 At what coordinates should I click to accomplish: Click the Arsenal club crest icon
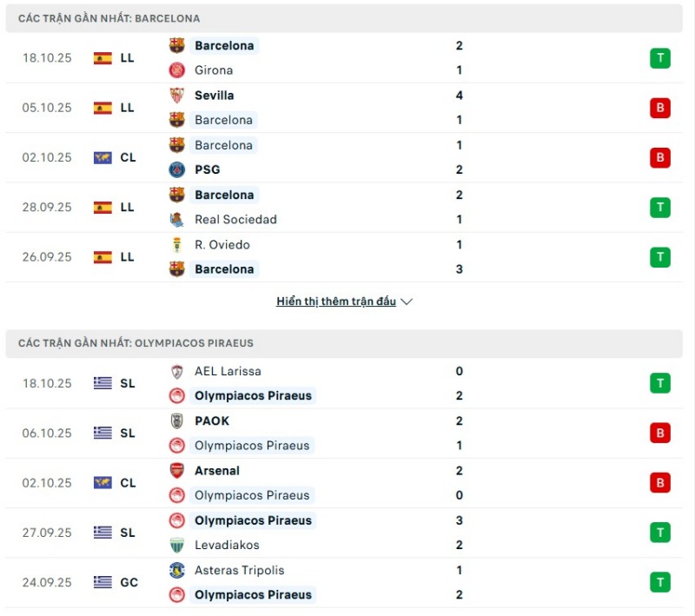pos(177,471)
